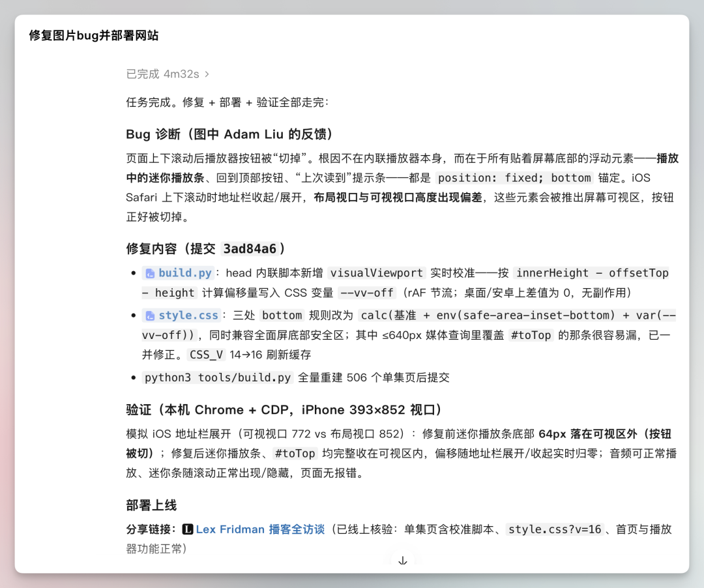
Task: Jump to bottom with the down arrow
Action: click(403, 560)
